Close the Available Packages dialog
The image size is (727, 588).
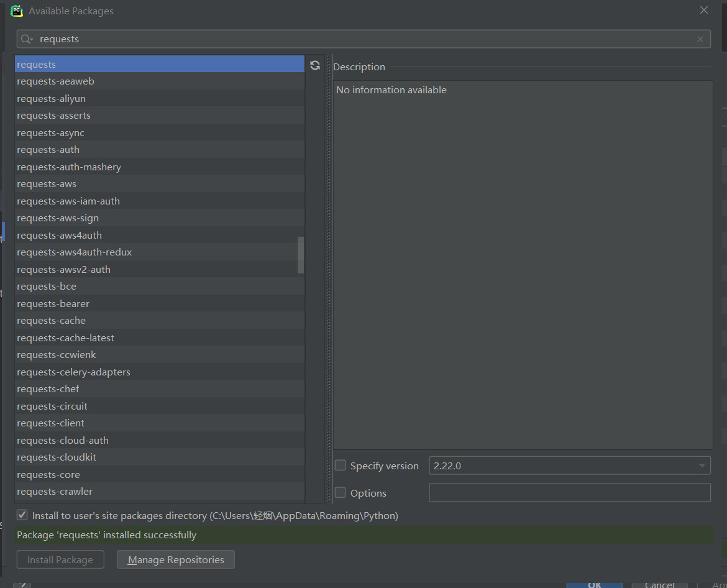coord(704,11)
